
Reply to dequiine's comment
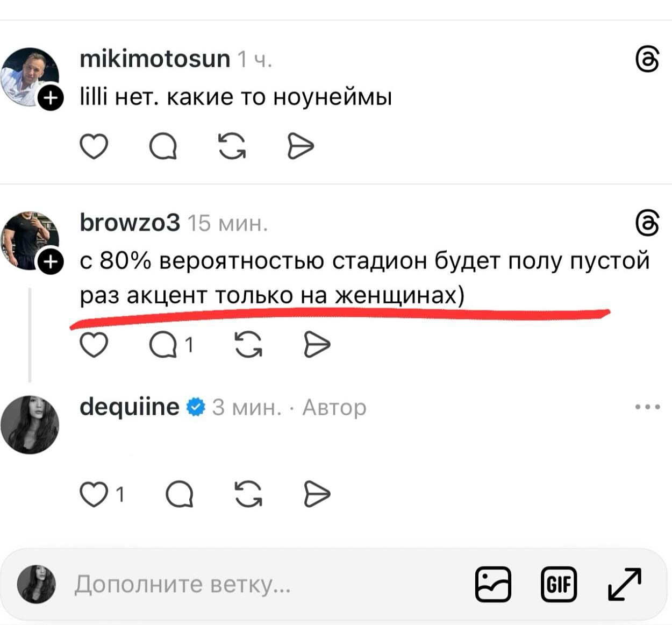[180, 494]
